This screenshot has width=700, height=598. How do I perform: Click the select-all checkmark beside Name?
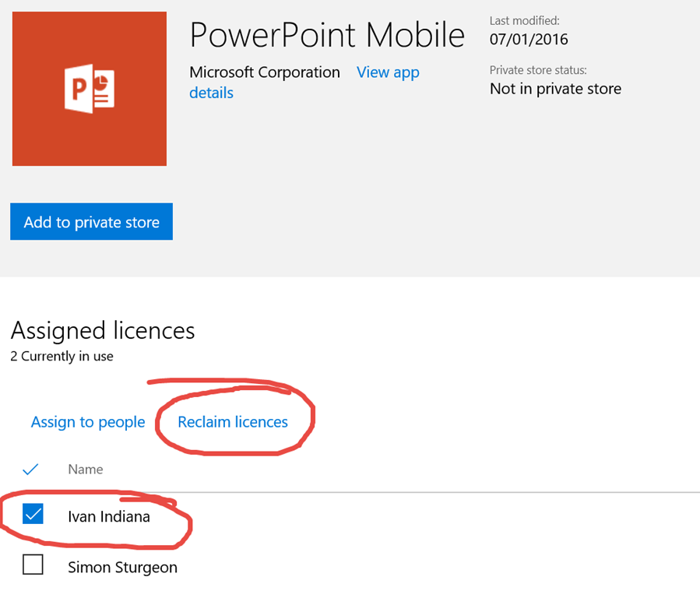[x=30, y=469]
